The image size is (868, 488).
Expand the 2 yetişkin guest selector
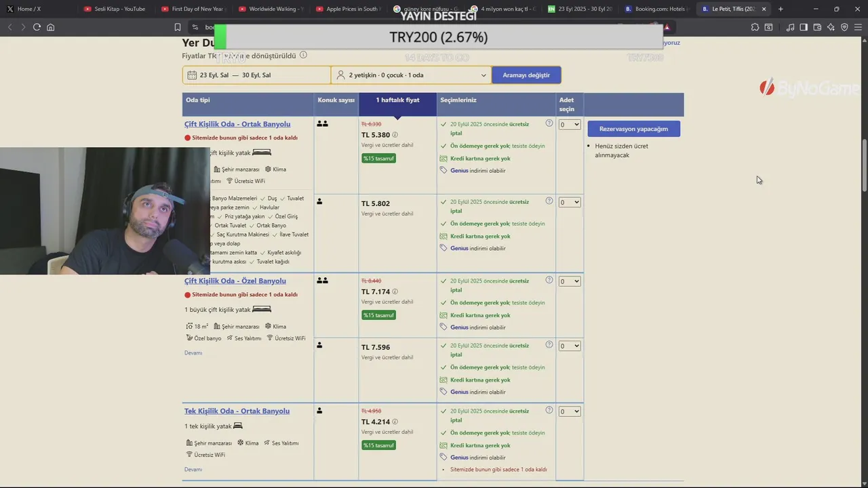(412, 75)
